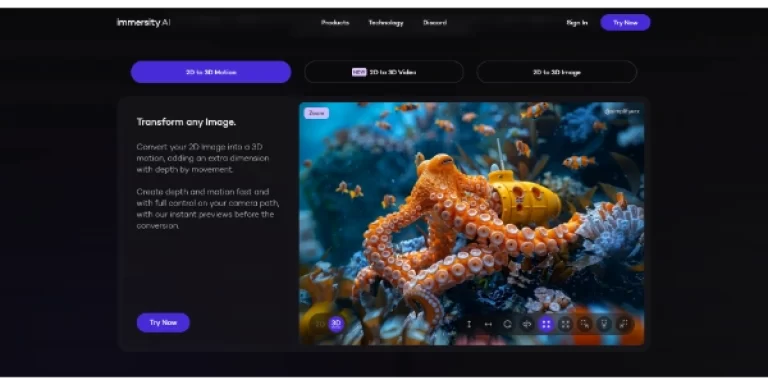Open the 2D to 3D Motion tab

point(211,72)
